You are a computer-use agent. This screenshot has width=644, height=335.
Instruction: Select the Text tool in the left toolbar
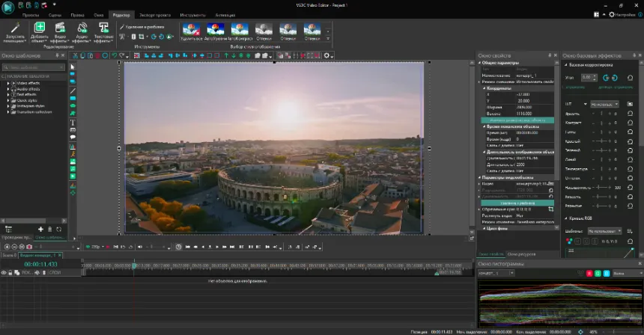73,122
